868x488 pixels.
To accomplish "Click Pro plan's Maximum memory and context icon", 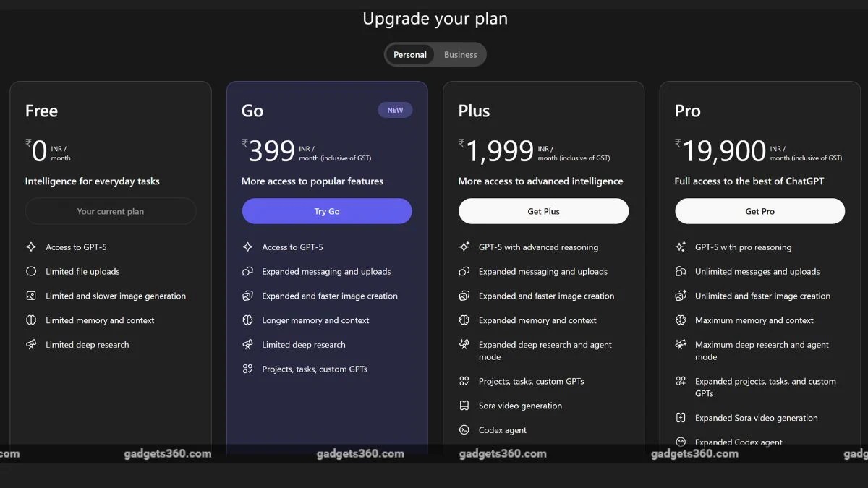I will click(681, 320).
